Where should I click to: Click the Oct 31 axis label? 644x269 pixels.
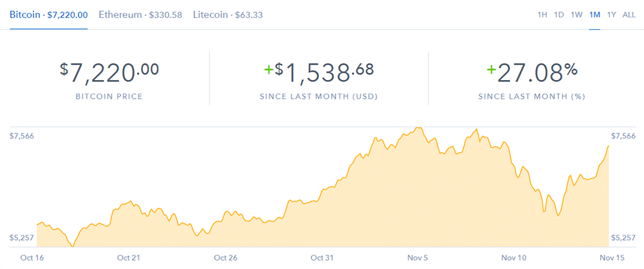322,257
